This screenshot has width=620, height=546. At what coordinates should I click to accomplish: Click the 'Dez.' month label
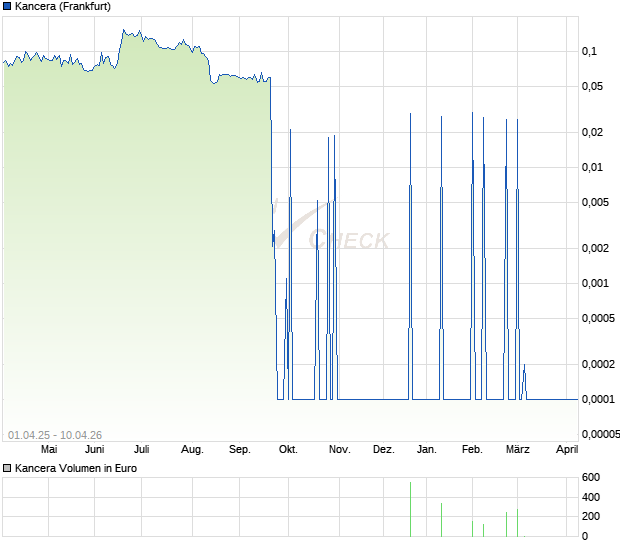(384, 450)
